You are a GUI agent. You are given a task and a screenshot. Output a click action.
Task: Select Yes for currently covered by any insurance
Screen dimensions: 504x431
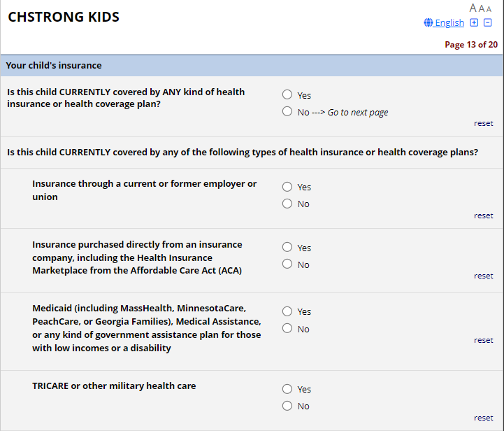click(x=287, y=95)
